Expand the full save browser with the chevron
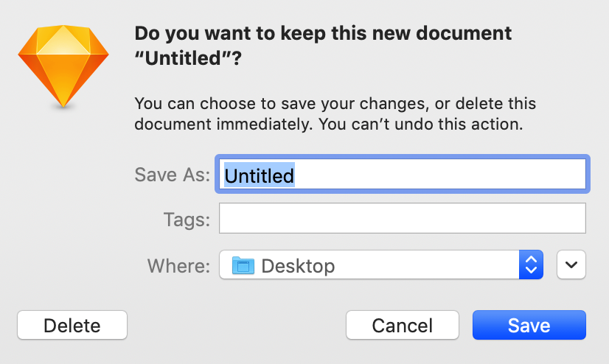 tap(571, 265)
